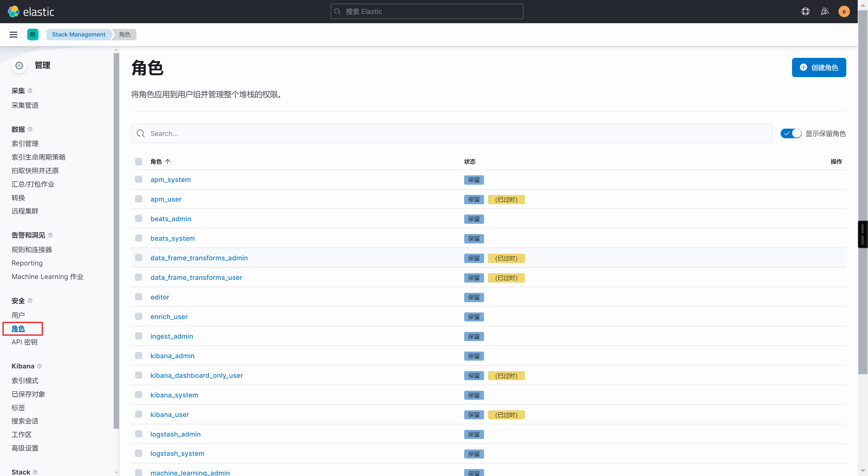This screenshot has width=868, height=476.
Task: Click the Elastic logo
Action: coord(31,11)
